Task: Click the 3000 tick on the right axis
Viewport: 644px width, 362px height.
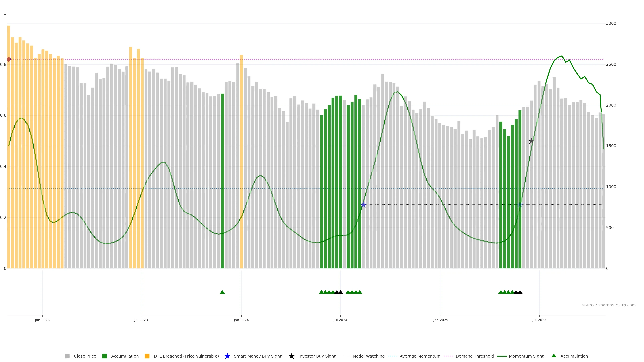Action: pos(611,23)
